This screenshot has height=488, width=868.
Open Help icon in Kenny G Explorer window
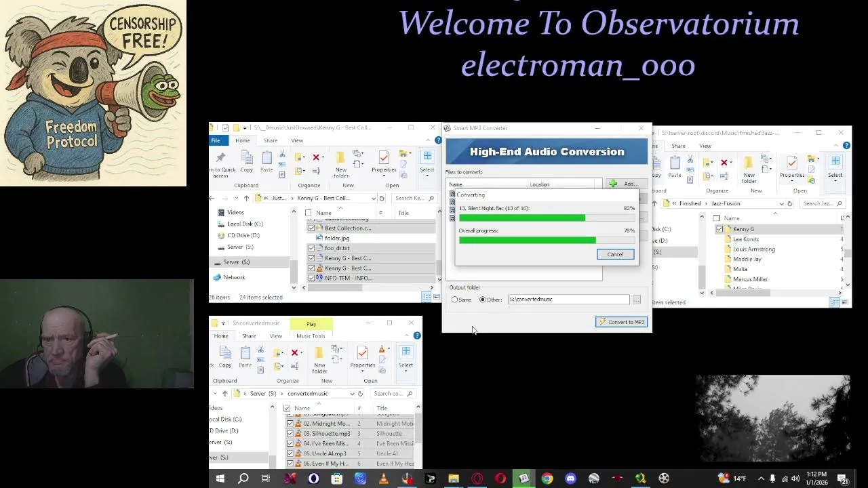pyautogui.click(x=437, y=140)
